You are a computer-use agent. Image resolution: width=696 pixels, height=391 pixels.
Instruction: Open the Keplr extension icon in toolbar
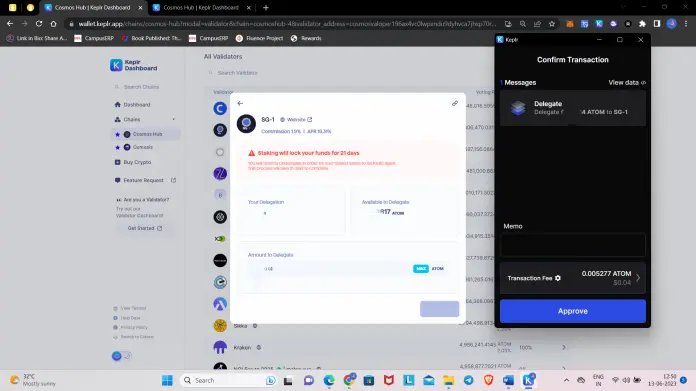(599, 24)
